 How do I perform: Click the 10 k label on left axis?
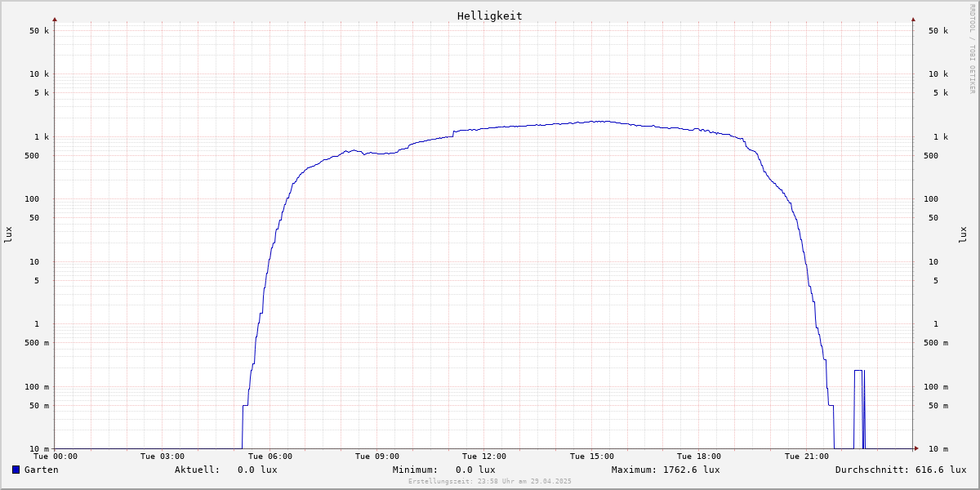pos(39,74)
